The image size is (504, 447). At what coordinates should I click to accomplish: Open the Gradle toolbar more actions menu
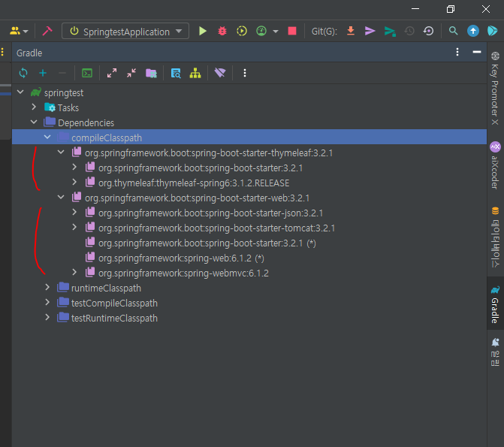[x=245, y=73]
